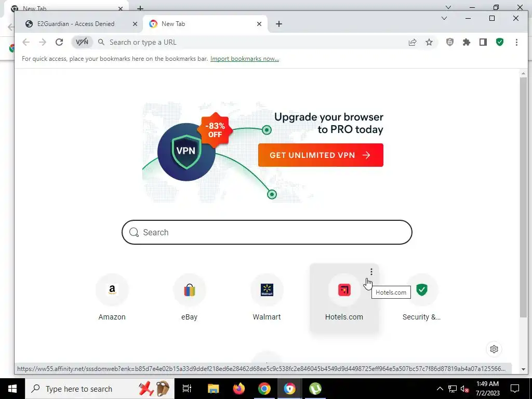Click the taskbar search box
This screenshot has width=532, height=399.
click(100, 389)
